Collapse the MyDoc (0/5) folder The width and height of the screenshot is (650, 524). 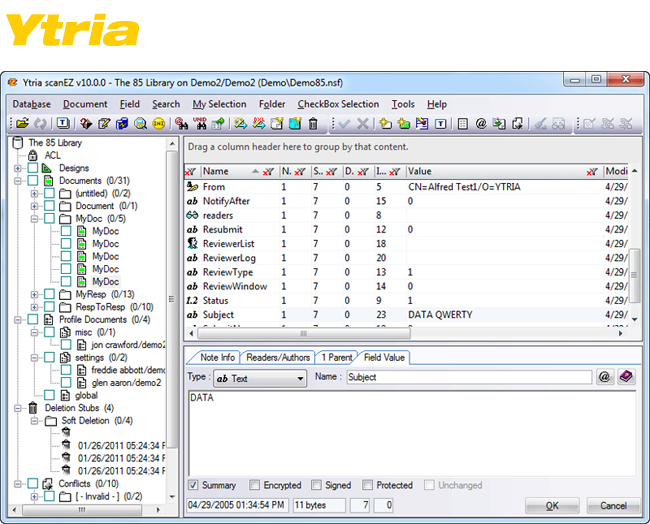click(x=34, y=218)
